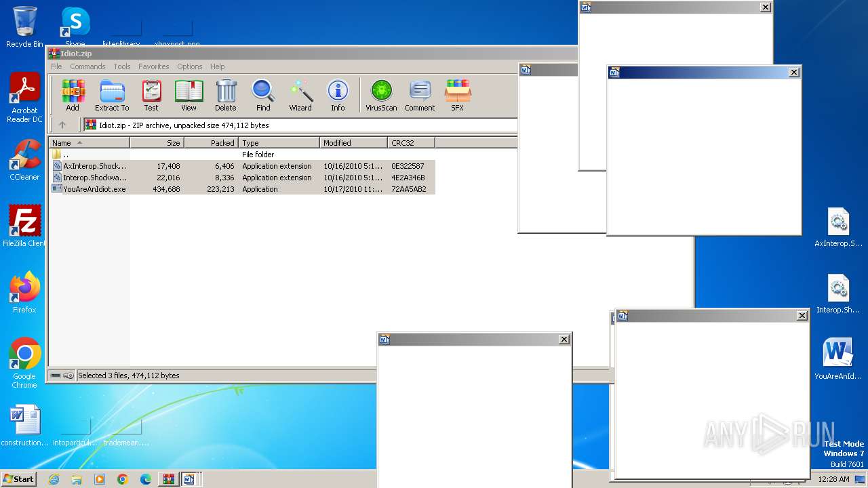Click packed size 223,213 cell

click(220, 189)
